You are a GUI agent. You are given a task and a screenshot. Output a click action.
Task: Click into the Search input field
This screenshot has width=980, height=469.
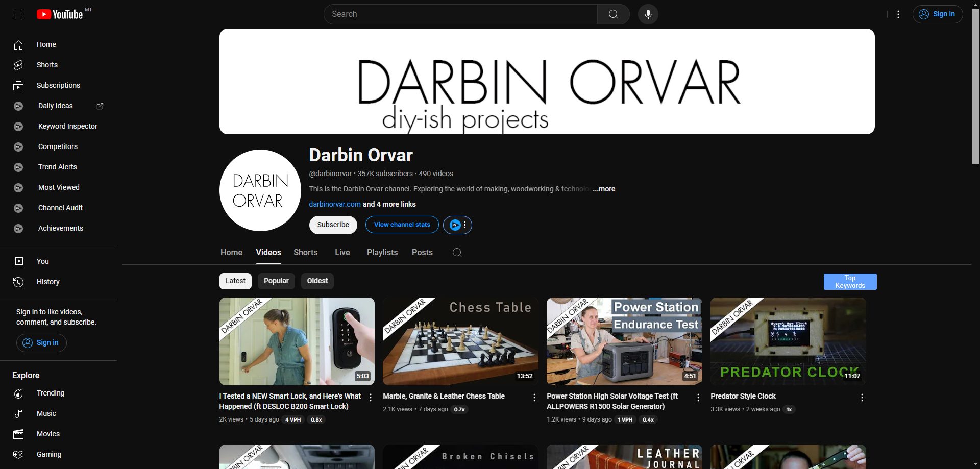[460, 14]
